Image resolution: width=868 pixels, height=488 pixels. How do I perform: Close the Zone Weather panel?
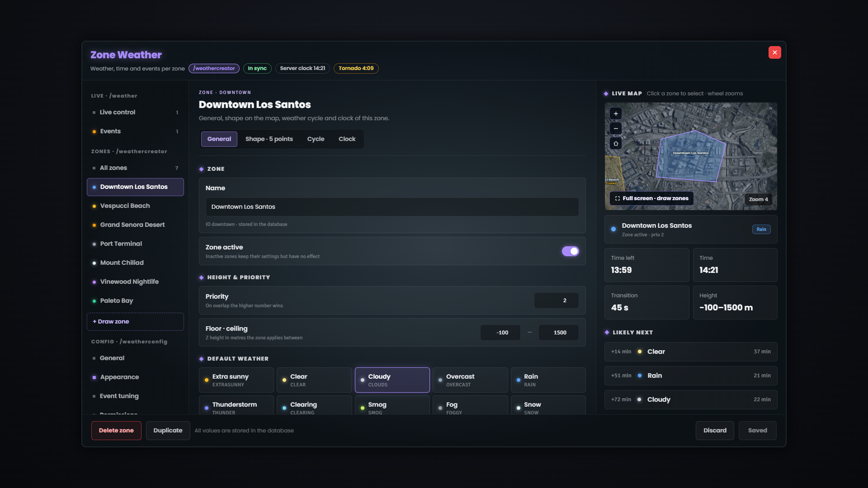[774, 52]
